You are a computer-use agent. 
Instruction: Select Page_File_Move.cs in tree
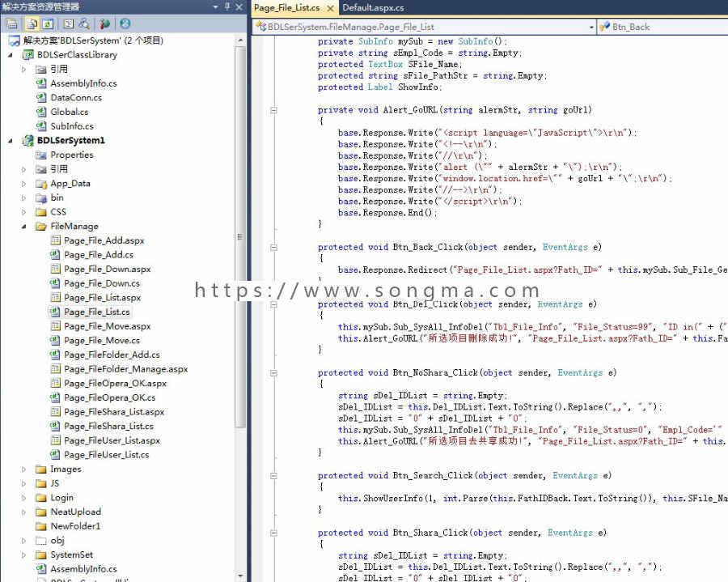(x=101, y=341)
